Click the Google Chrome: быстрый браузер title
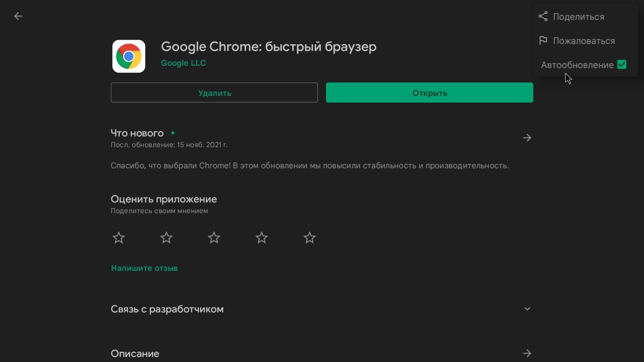This screenshot has width=644, height=362. [x=269, y=47]
